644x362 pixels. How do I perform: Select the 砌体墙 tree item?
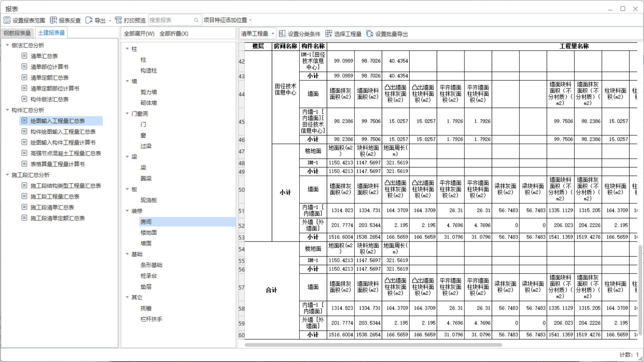point(149,103)
